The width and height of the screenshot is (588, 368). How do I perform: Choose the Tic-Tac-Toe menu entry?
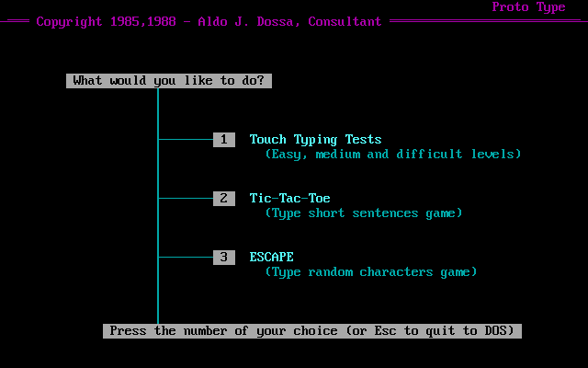[289, 199]
